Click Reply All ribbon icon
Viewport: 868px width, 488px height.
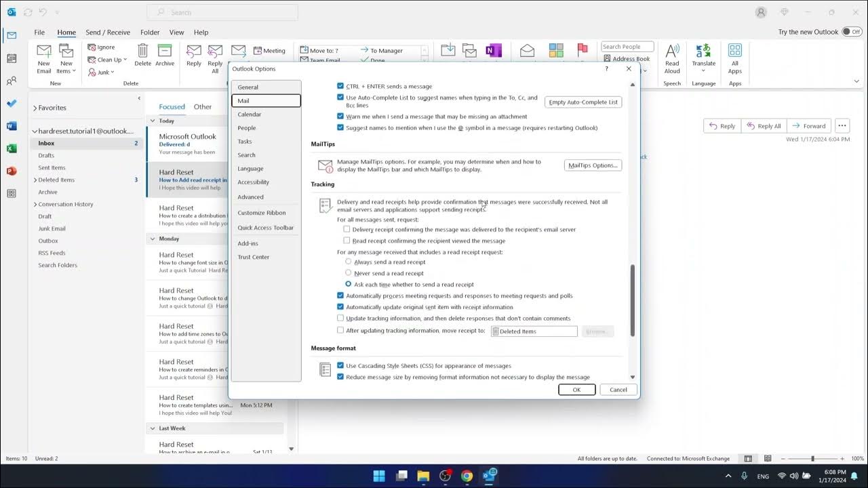(215, 51)
